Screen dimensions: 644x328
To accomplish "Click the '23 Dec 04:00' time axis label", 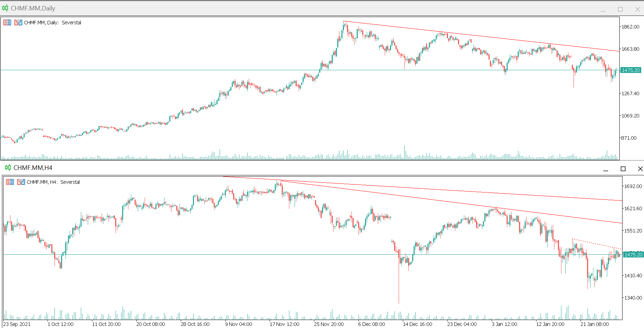I will 462,324.
